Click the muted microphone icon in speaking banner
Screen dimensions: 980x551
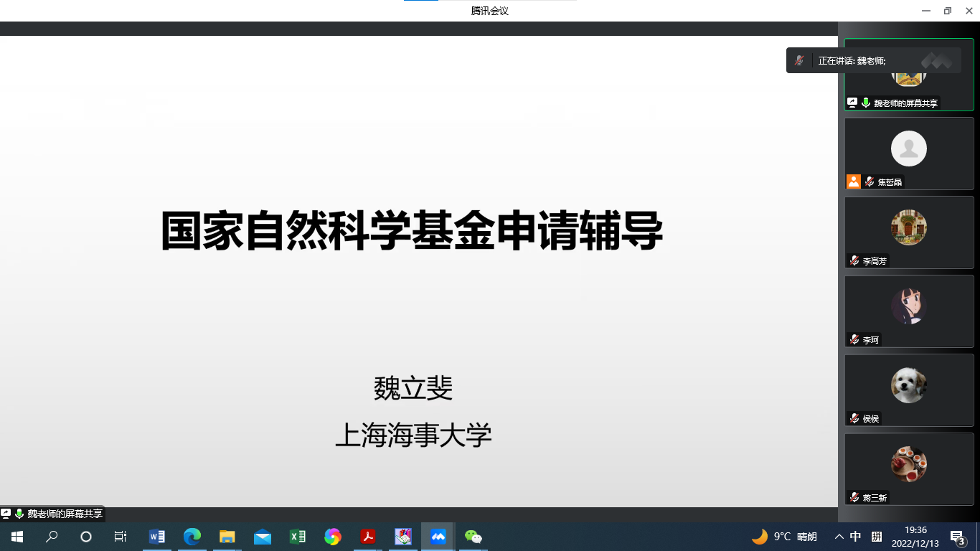(798, 61)
